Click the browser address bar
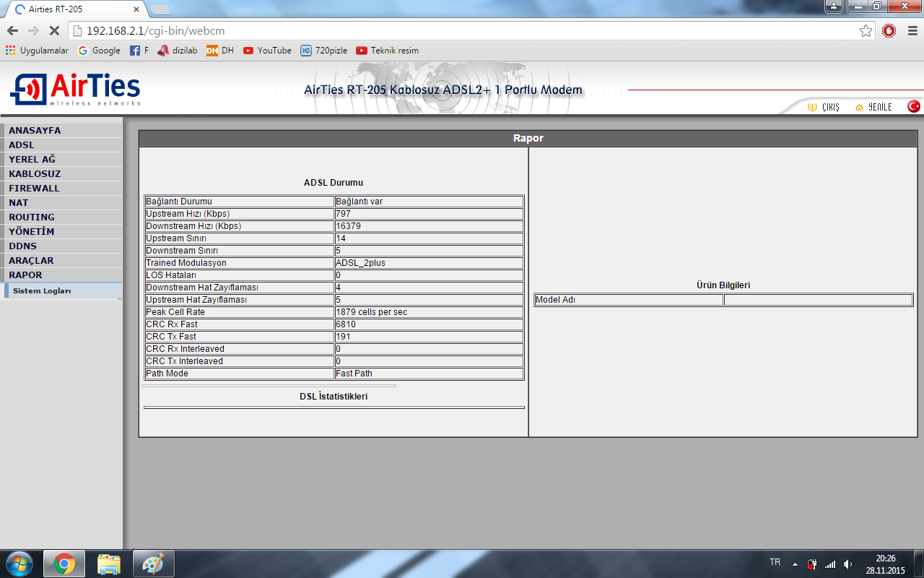 tap(462, 31)
